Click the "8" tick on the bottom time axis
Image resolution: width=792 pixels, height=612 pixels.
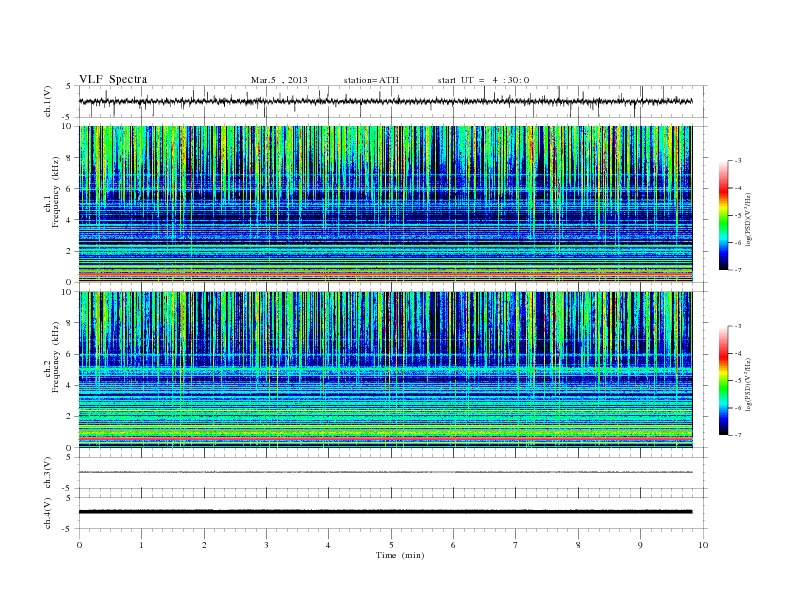click(x=578, y=545)
